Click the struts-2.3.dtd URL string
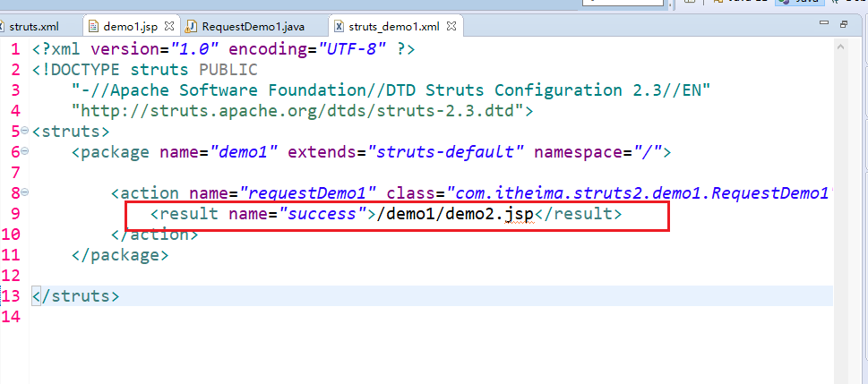Viewport: 868px width, 384px height. tap(297, 111)
